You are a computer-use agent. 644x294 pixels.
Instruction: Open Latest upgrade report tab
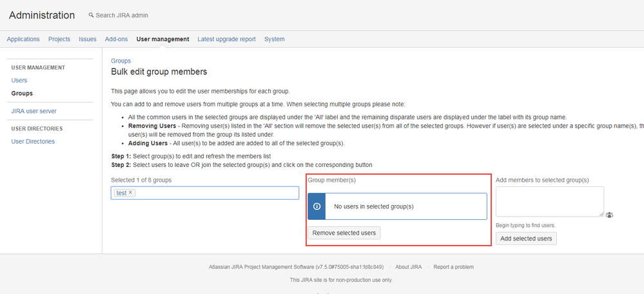(x=227, y=39)
